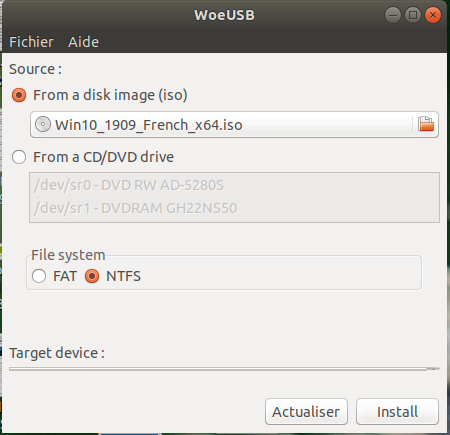450x435 pixels.
Task: Open the Fichier menu
Action: coord(31,42)
